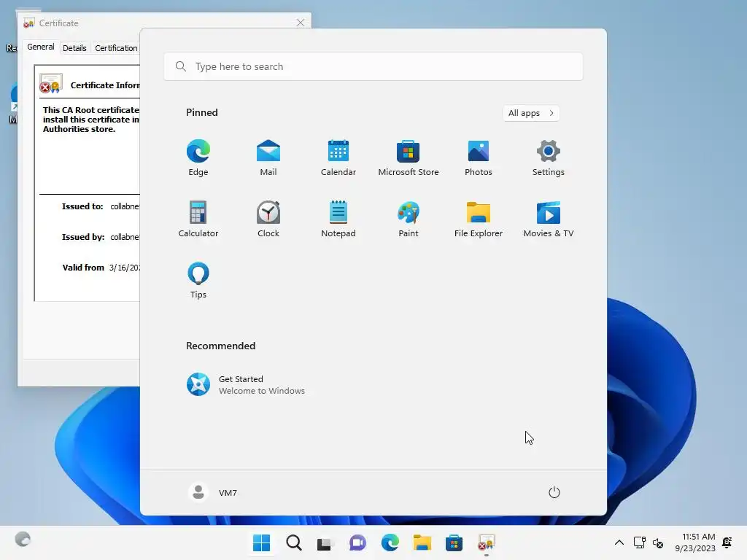Screen dimensions: 747x560
Task: Open Settings from the Start menu
Action: tap(549, 157)
